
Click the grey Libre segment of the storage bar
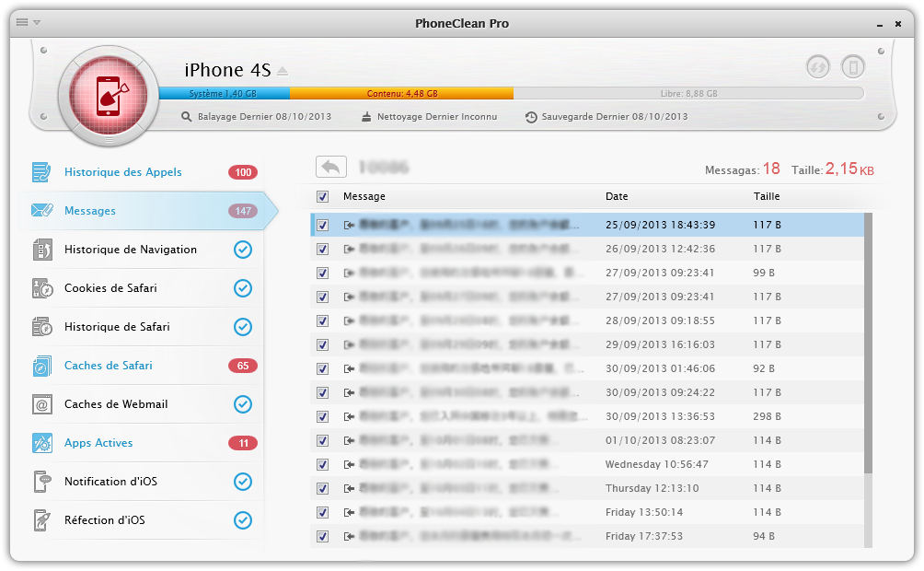coord(688,93)
